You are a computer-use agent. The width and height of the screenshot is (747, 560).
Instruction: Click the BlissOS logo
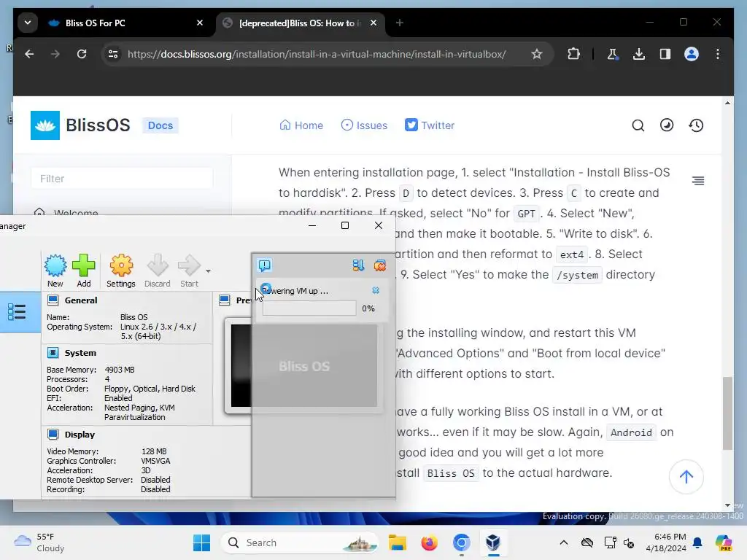[x=80, y=125]
